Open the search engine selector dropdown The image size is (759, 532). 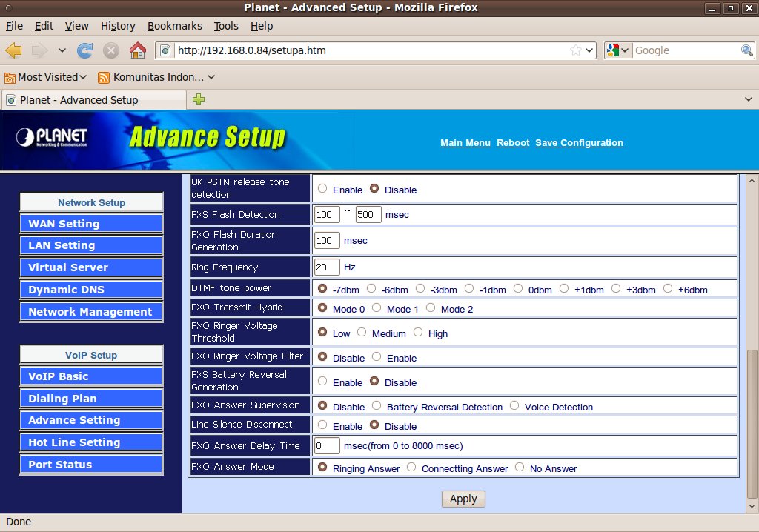point(617,50)
